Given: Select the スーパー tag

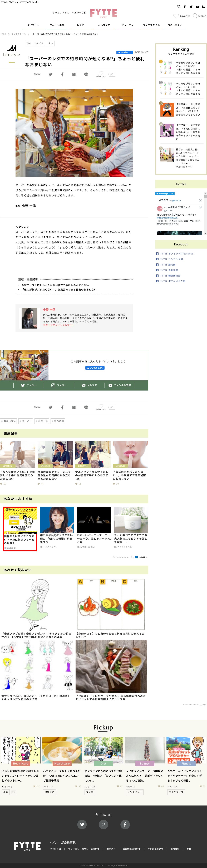Looking at the screenshot, I should coord(26,421).
